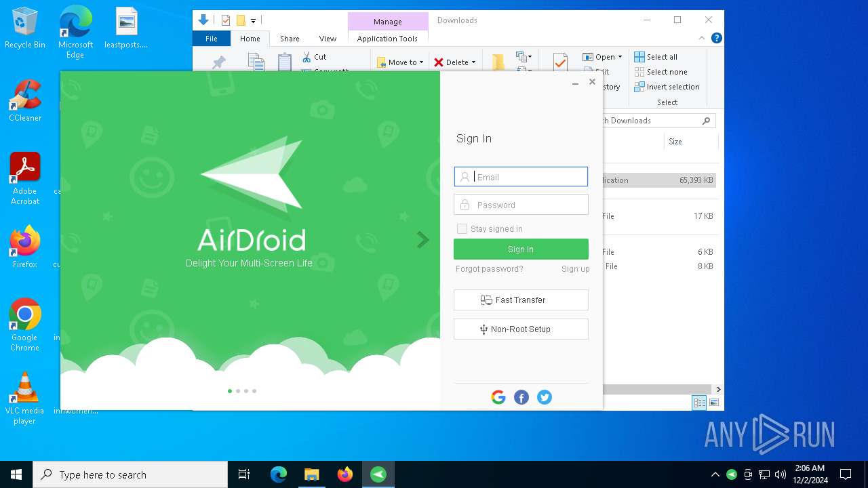Screen dimensions: 868x488
Task: Open the notification center icon
Action: [846, 474]
